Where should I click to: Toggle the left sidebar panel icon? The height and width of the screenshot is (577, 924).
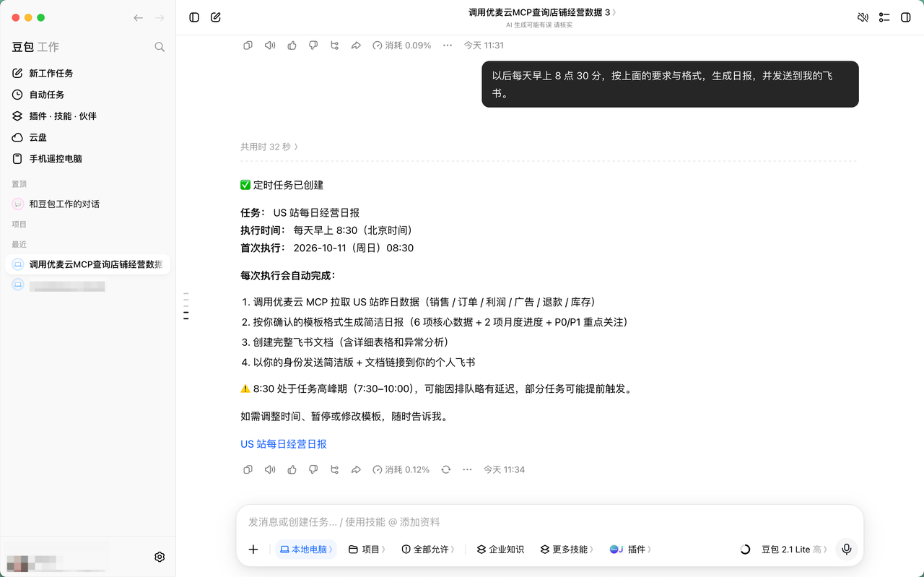(194, 17)
